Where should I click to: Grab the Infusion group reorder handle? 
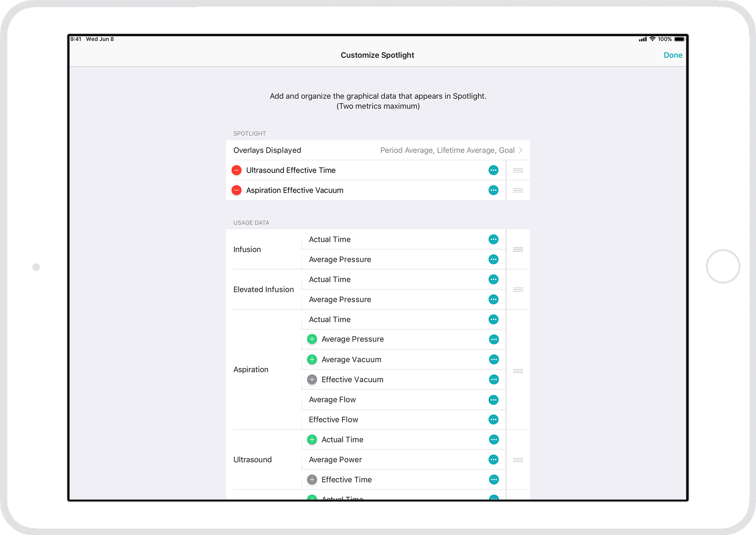click(x=518, y=250)
